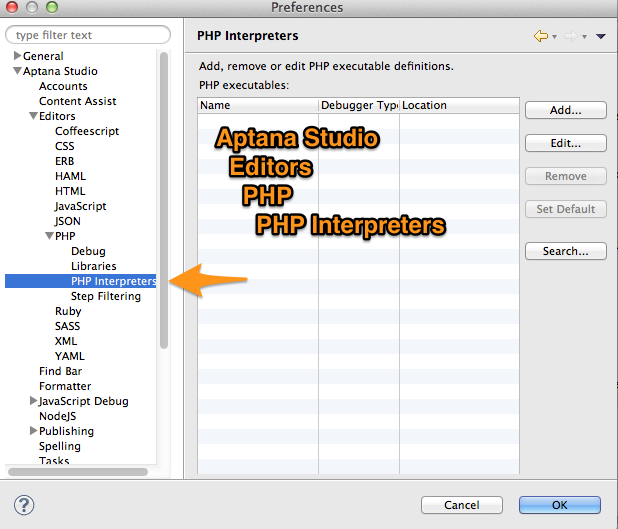Select Accounts in the preference tree

point(63,86)
